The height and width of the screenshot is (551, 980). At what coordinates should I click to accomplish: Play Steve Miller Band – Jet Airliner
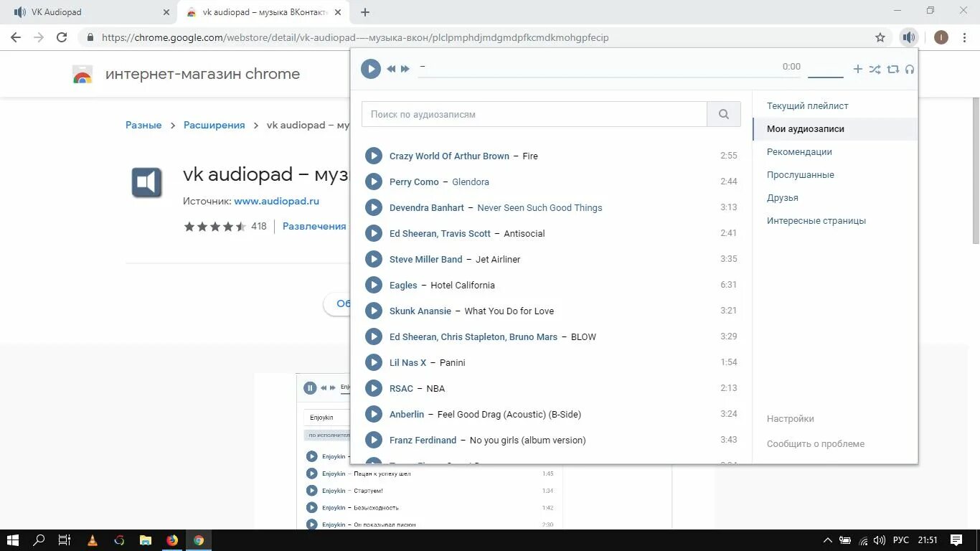pyautogui.click(x=373, y=259)
